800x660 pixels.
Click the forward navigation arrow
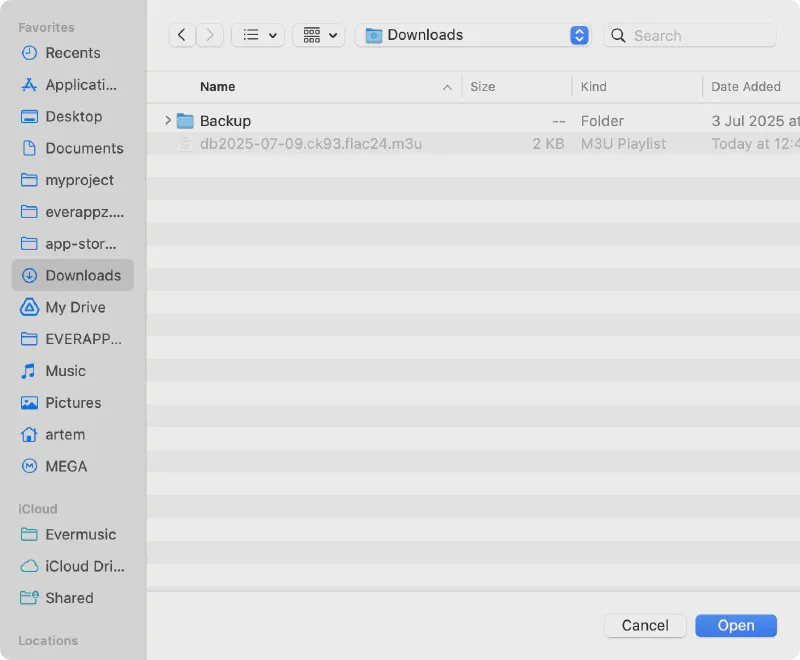point(209,35)
